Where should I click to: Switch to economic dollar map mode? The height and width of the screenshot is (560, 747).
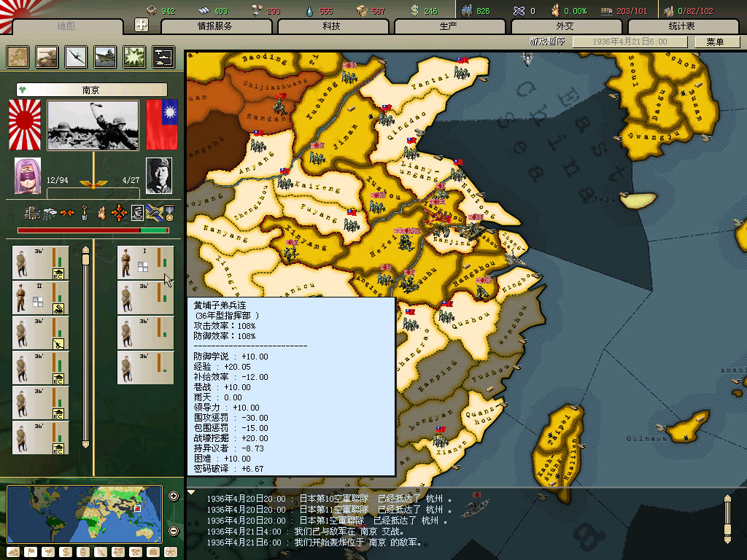65,552
